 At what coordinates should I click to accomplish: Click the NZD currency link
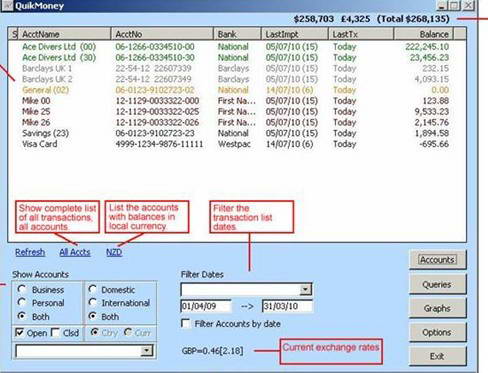tap(114, 252)
